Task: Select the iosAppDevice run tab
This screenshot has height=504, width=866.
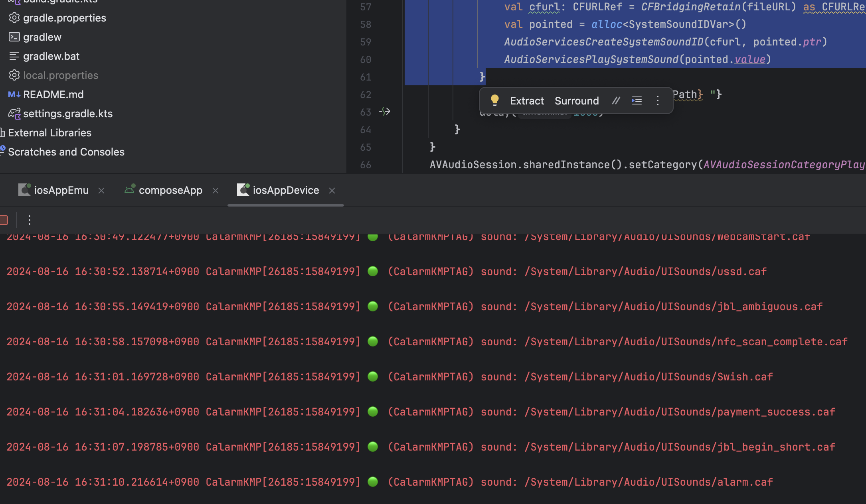Action: (x=285, y=190)
